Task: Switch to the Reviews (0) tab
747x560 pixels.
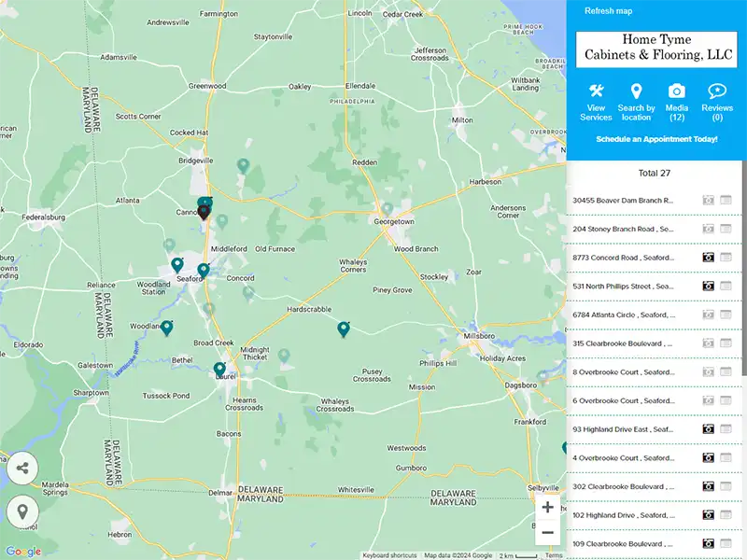Action: click(717, 90)
